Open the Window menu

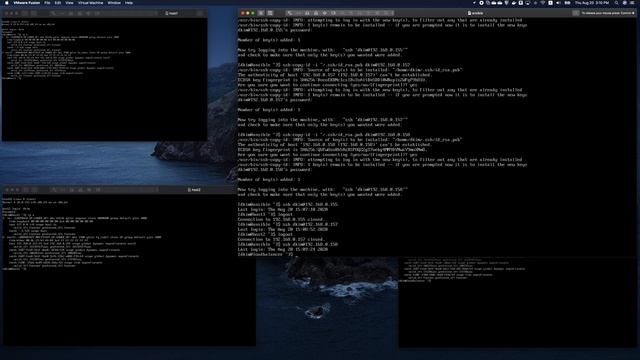(114, 3)
